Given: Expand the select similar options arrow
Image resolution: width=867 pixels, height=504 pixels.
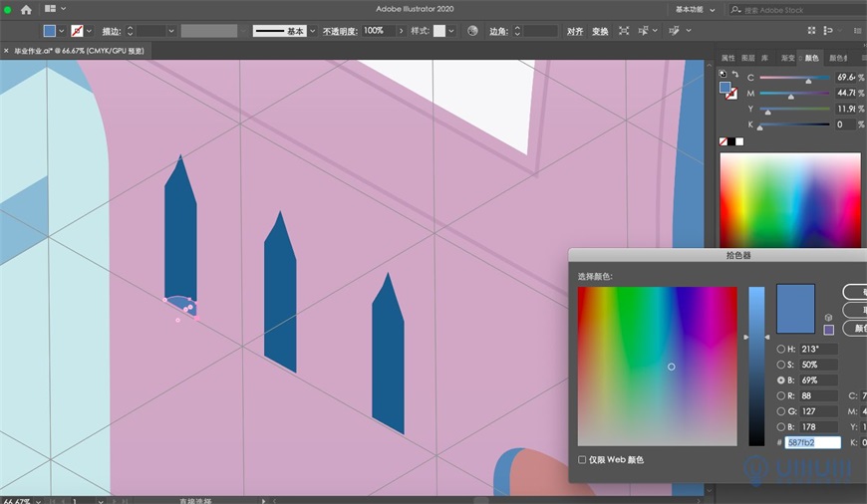Looking at the screenshot, I should pos(655,31).
